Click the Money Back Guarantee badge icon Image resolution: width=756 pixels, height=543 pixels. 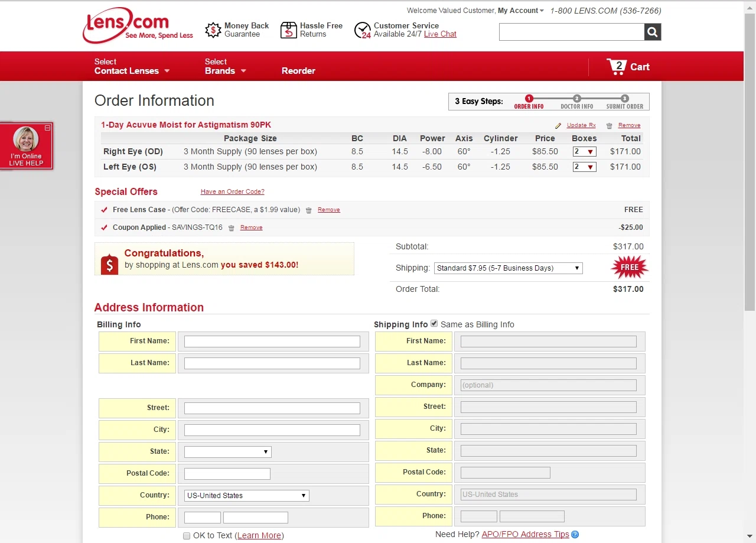pos(213,30)
